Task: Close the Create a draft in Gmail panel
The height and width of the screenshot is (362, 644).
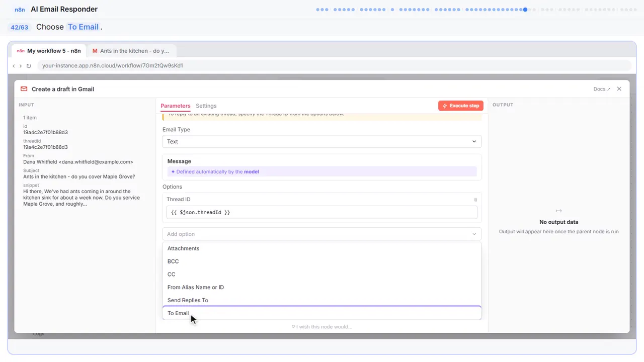Action: pyautogui.click(x=619, y=89)
